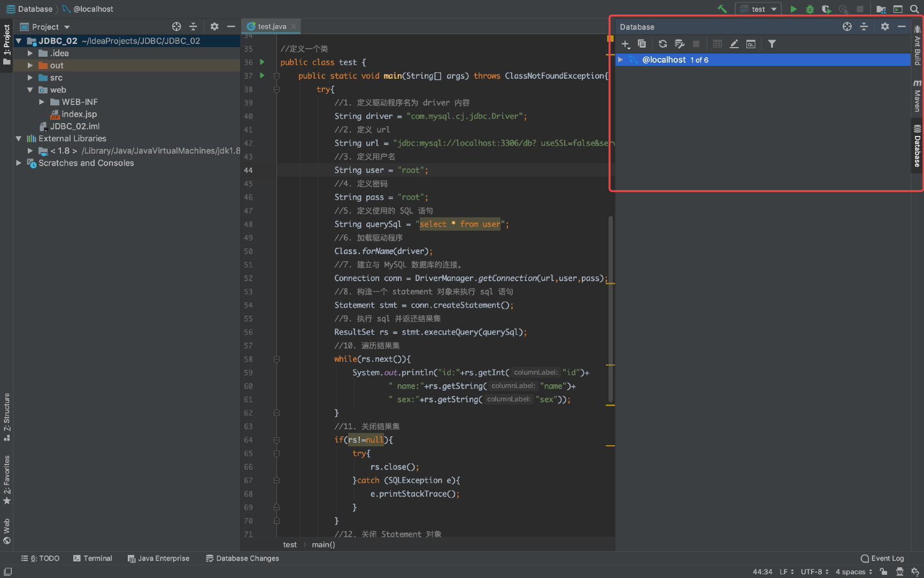Expand the @localhost data source node
Screen dimensions: 924x578
point(620,60)
